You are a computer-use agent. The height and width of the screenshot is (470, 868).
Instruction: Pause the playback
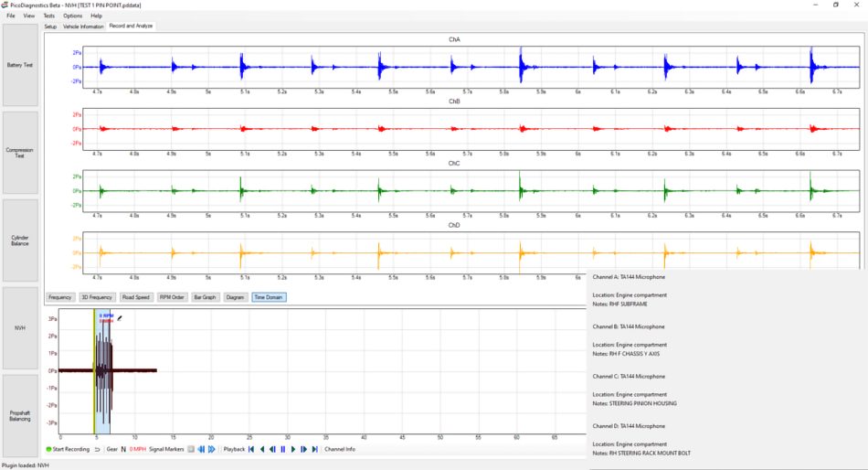(x=283, y=449)
